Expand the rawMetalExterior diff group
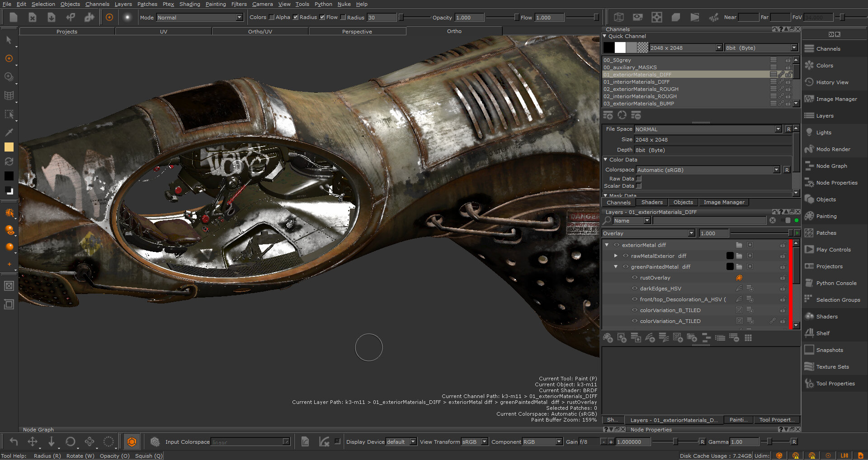The height and width of the screenshot is (460, 868). [615, 256]
